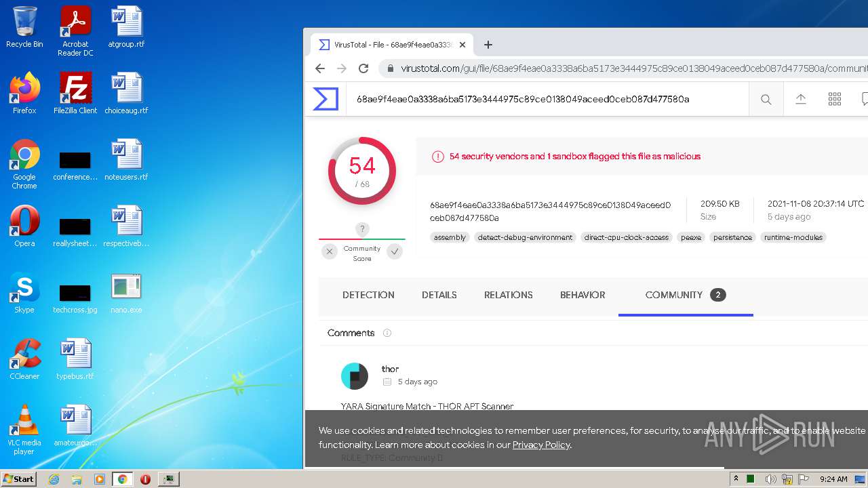Launch CCleaner from the desktop
This screenshot has height=488, width=868.
pos(24,359)
